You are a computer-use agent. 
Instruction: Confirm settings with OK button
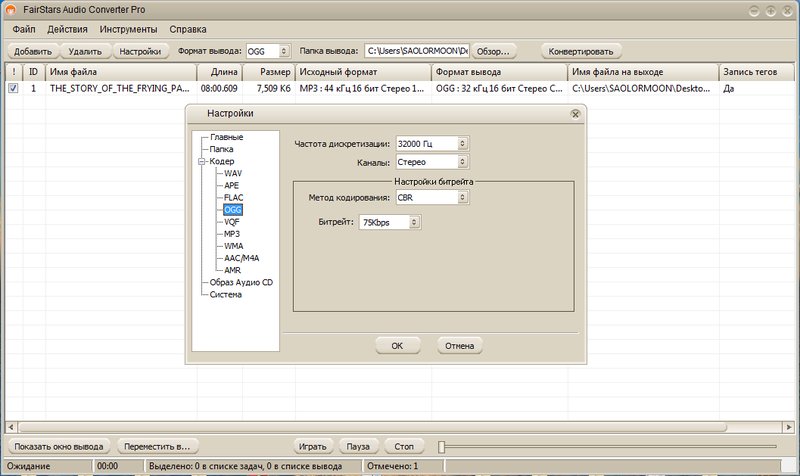(397, 346)
